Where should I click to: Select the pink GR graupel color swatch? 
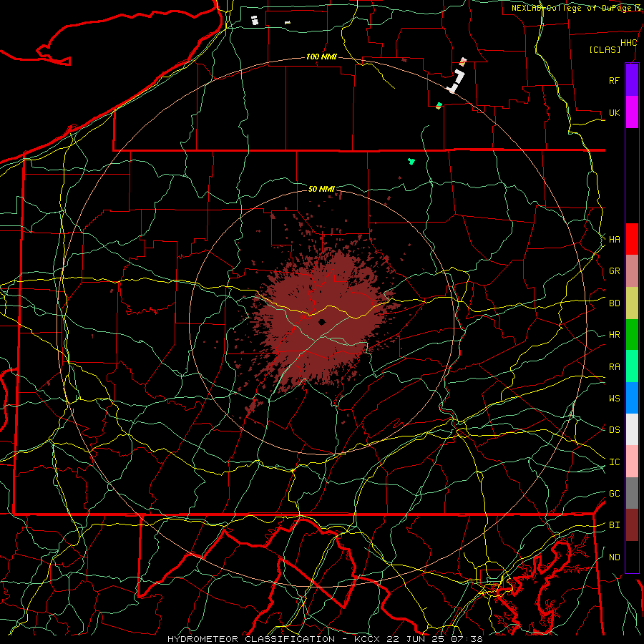pos(632,271)
